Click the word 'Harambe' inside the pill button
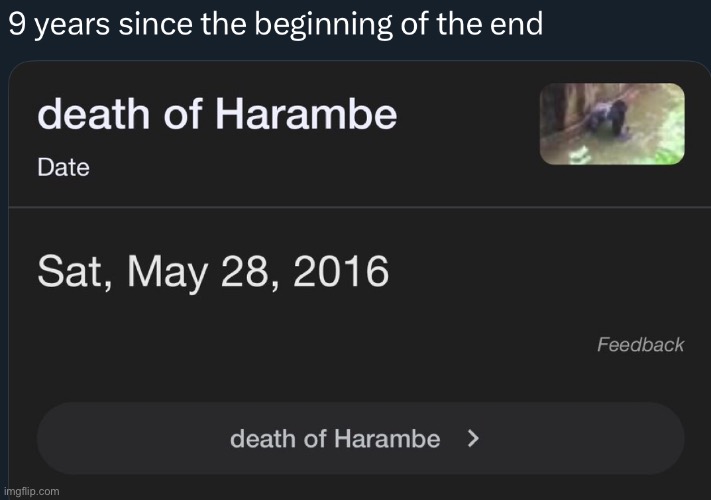The image size is (711, 500). point(386,438)
